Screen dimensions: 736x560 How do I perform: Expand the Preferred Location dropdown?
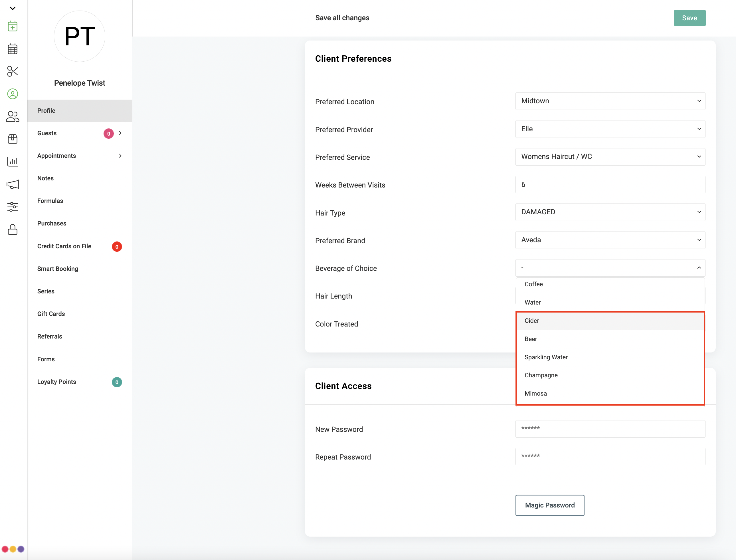click(x=610, y=101)
